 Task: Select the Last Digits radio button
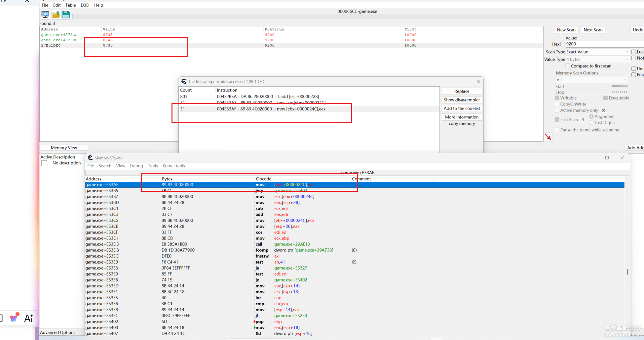coord(591,123)
